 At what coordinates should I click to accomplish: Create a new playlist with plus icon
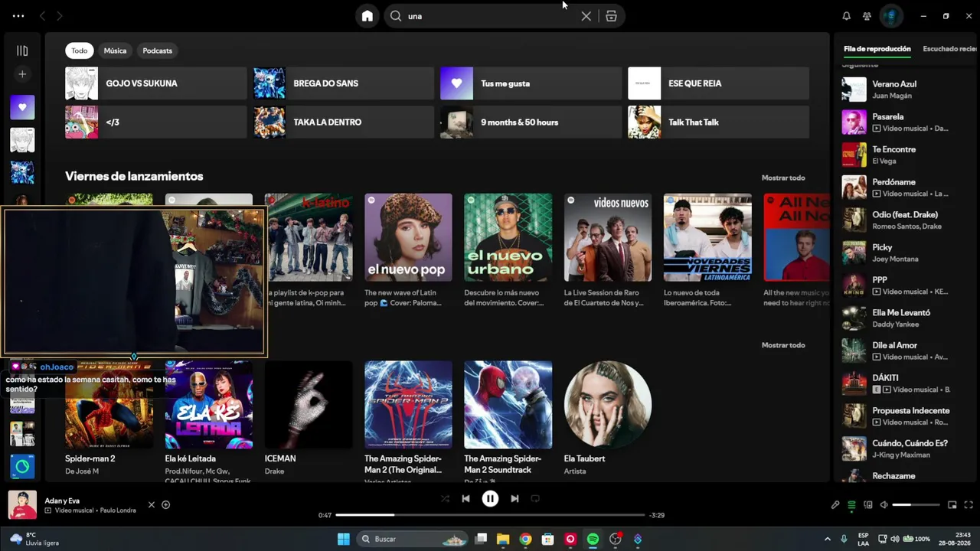[x=22, y=74]
